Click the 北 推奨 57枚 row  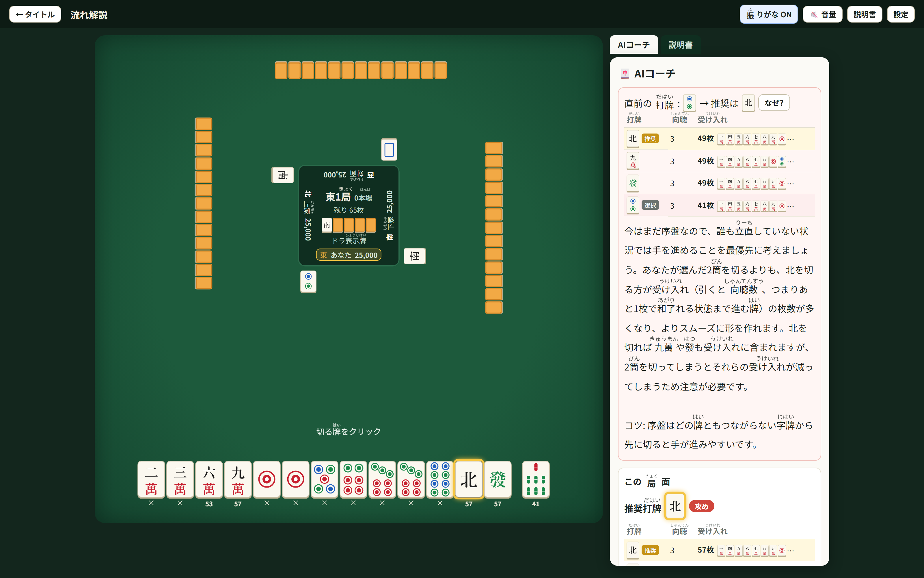tap(719, 550)
